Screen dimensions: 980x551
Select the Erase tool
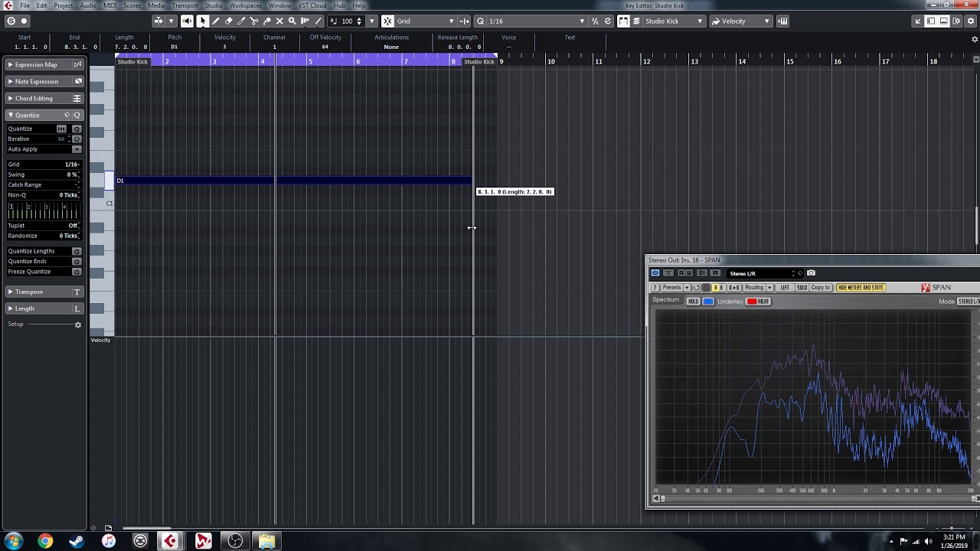(228, 21)
